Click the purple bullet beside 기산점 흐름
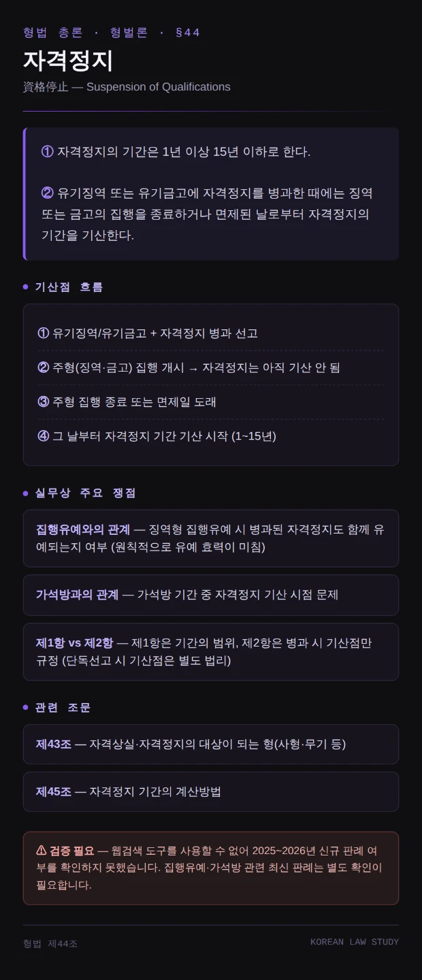The width and height of the screenshot is (422, 980). point(26,287)
